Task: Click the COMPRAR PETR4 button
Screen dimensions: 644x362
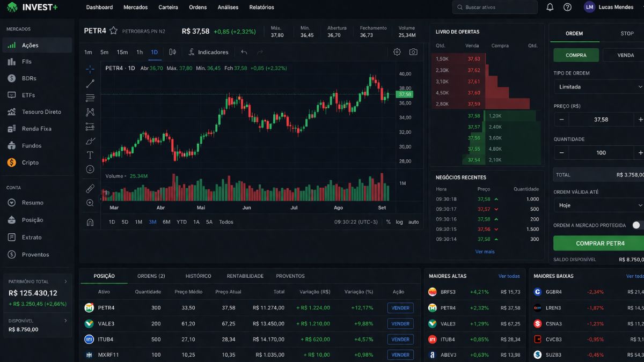Action: point(598,243)
